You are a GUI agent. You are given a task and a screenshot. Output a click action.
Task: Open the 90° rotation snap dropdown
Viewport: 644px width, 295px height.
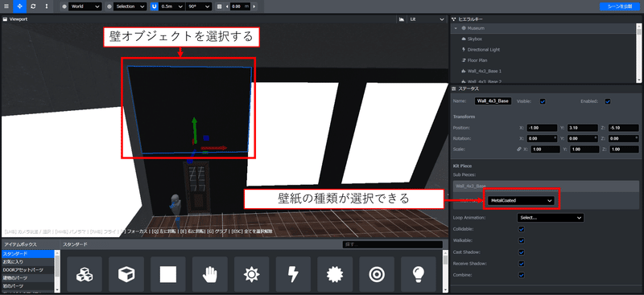pos(199,6)
